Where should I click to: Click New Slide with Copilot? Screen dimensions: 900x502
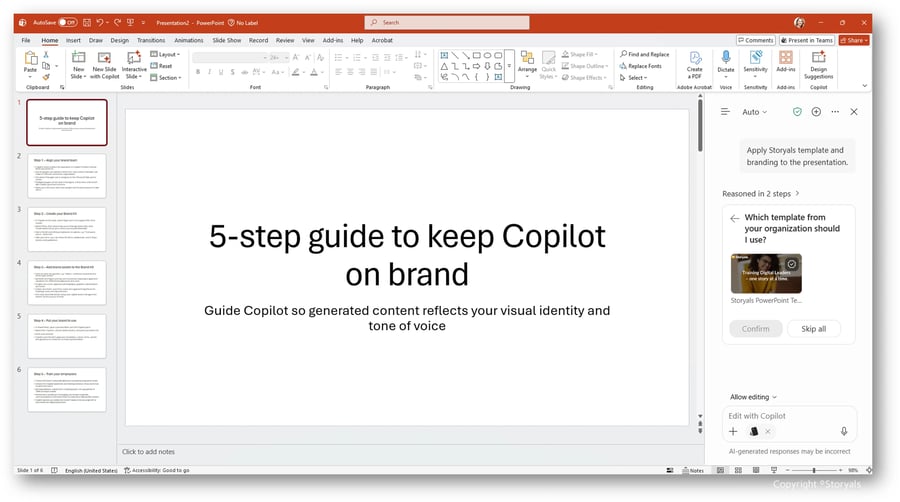(x=104, y=65)
